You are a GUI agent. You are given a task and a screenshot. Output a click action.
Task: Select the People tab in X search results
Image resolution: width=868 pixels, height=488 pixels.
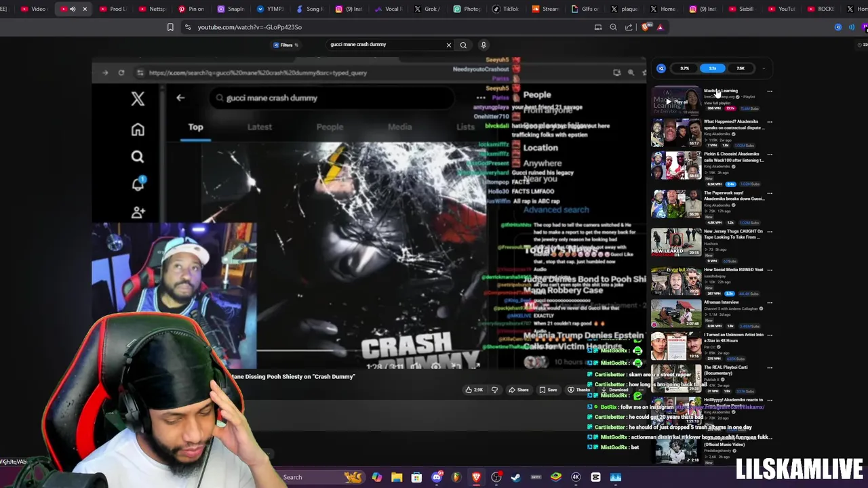click(x=330, y=127)
